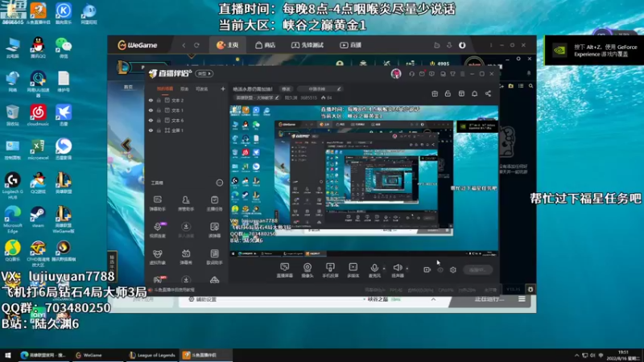Open hamburger menu beside running status in League client

pyautogui.click(x=522, y=299)
